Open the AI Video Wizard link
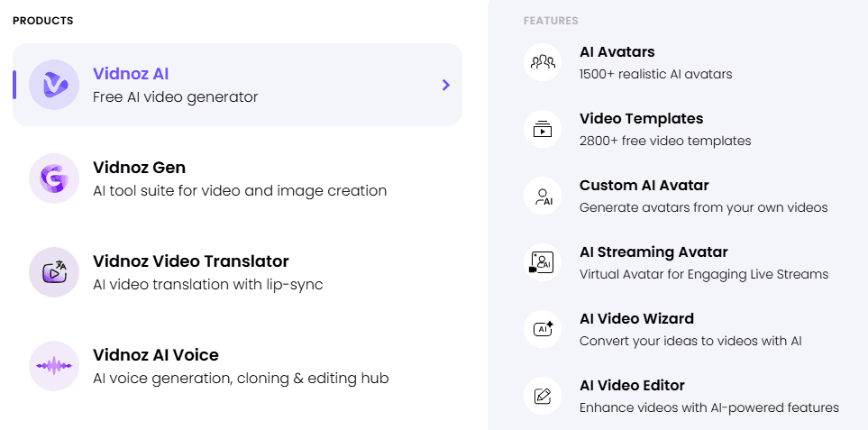The image size is (868, 430). point(636,319)
